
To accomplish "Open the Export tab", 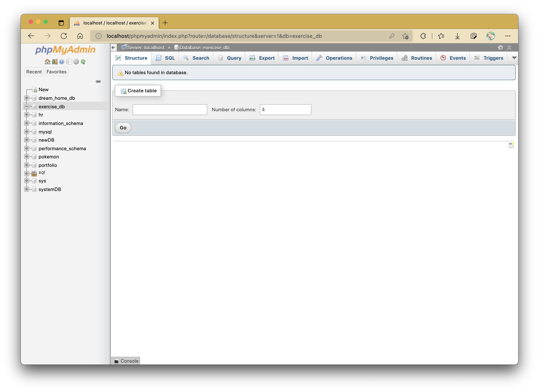I will [262, 58].
